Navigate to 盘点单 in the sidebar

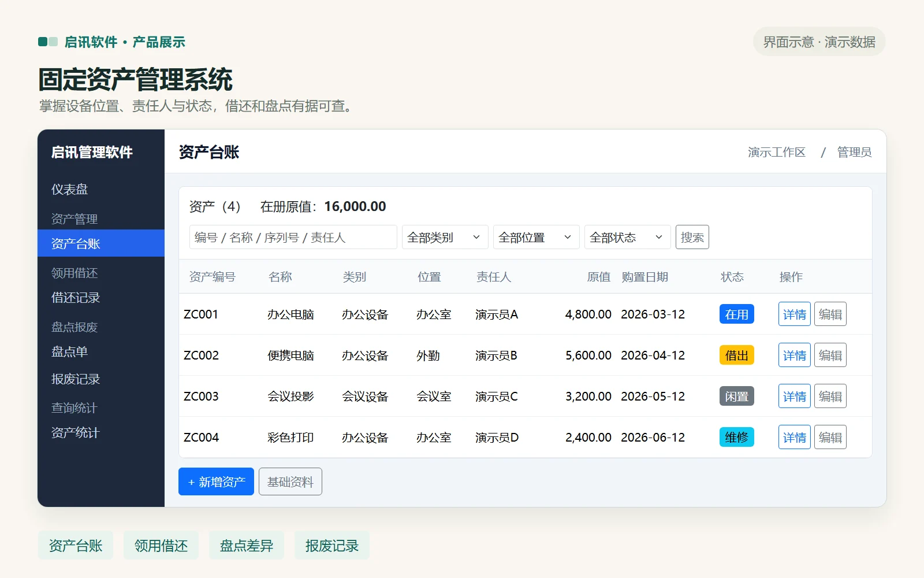point(101,351)
